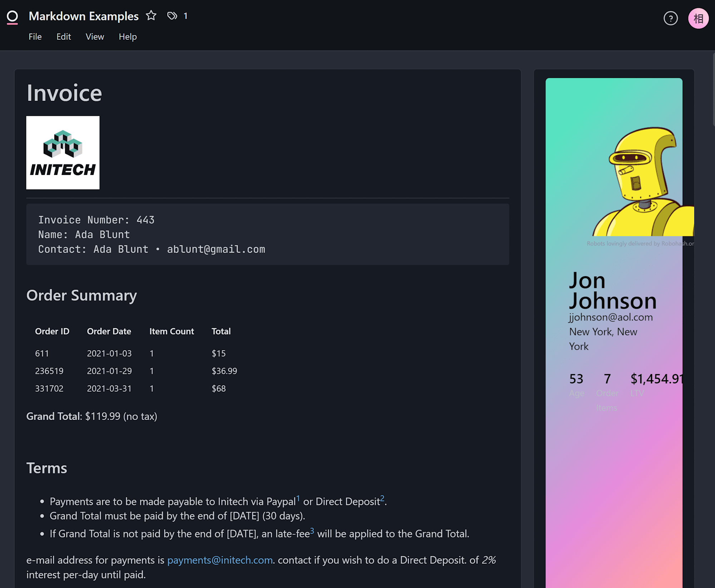Click the $15 total cell
715x588 pixels.
pos(218,353)
